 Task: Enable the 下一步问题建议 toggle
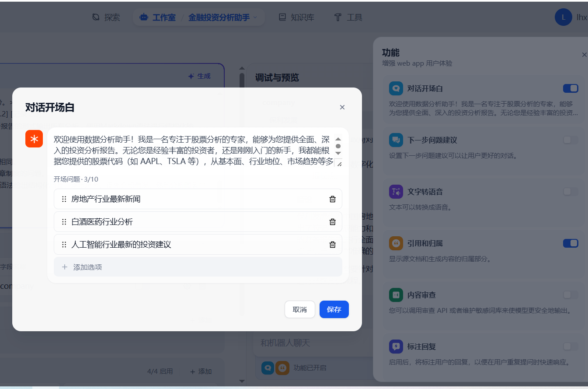tap(571, 140)
